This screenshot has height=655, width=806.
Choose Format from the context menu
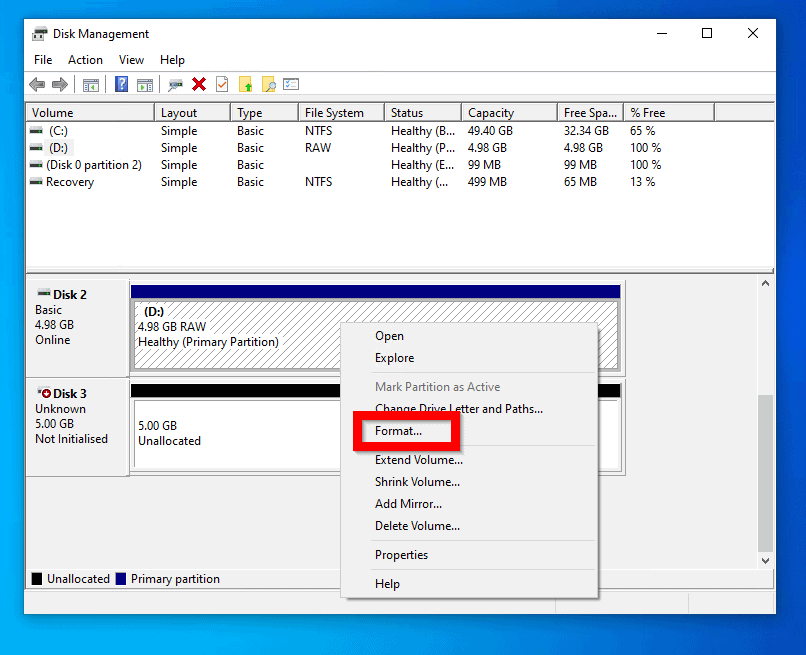point(404,430)
